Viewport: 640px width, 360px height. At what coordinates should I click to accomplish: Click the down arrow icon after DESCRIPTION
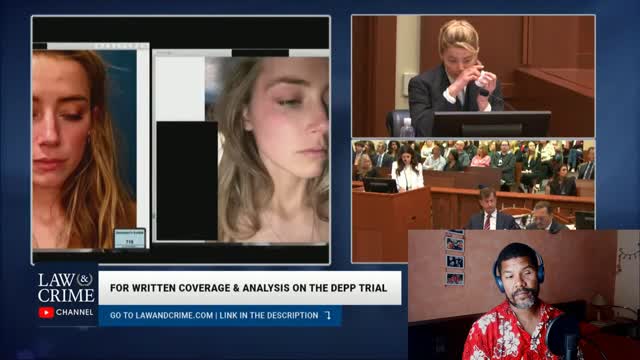[328, 315]
